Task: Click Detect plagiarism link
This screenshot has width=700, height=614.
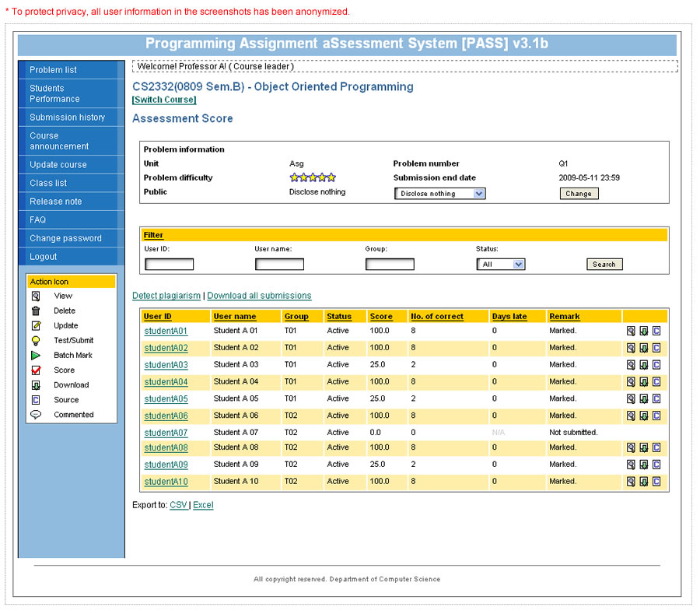Action: [166, 296]
